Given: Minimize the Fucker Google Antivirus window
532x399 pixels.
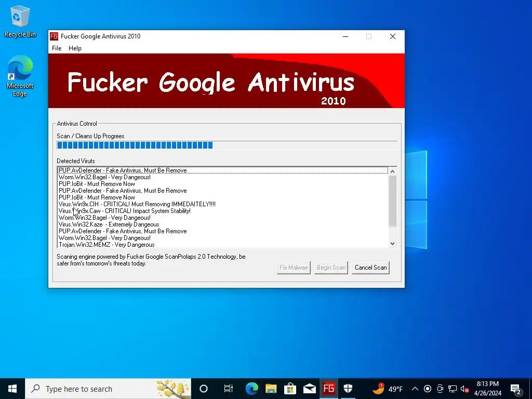Looking at the screenshot, I should (x=345, y=36).
